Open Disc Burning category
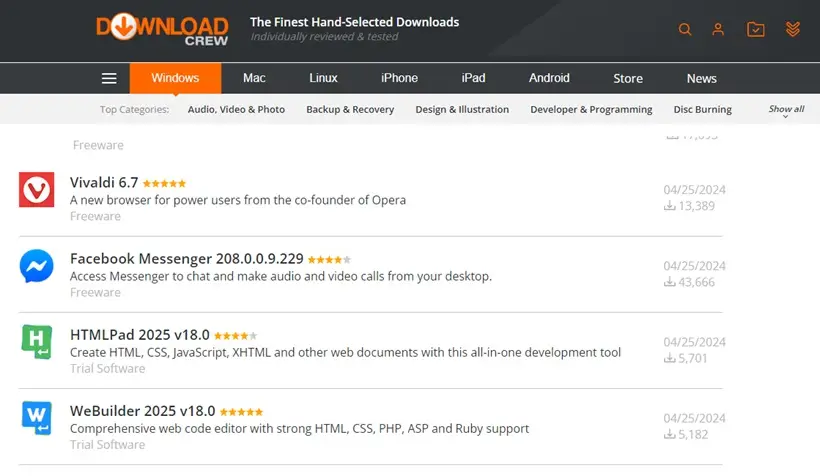The width and height of the screenshot is (820, 476). point(702,109)
